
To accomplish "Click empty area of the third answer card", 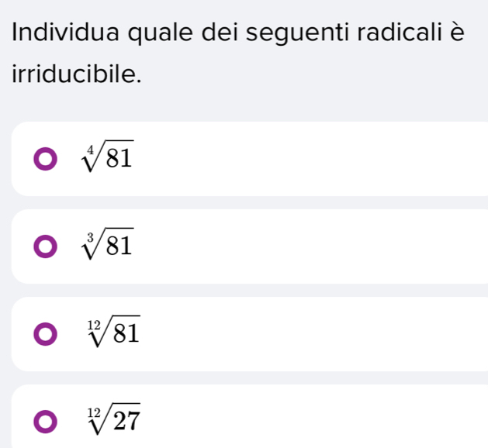I will 310,334.
